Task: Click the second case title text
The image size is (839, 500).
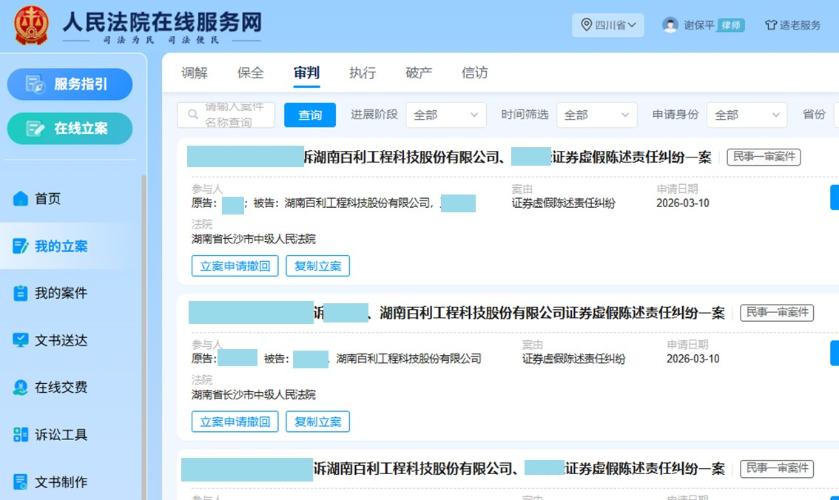Action: click(x=457, y=313)
